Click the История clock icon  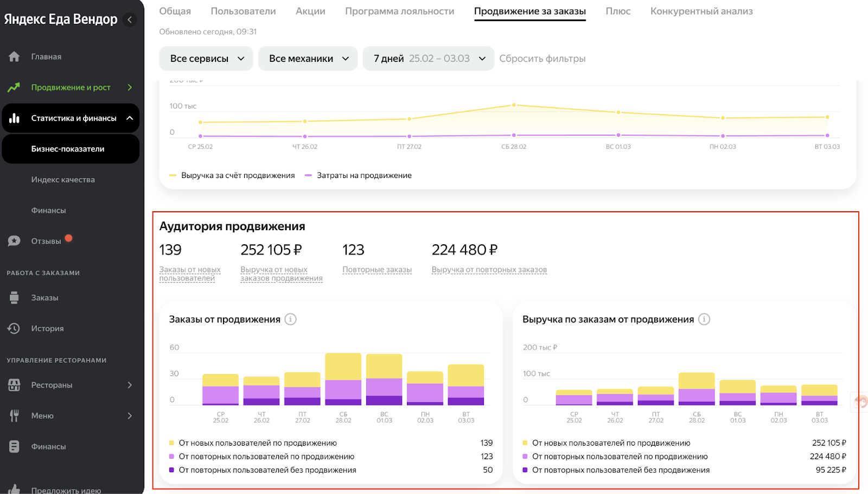point(14,328)
